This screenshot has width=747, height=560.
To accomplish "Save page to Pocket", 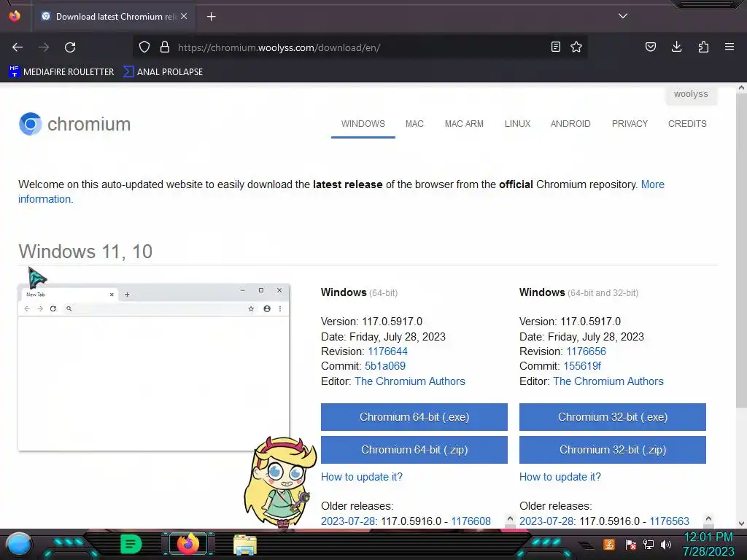I will (x=651, y=47).
